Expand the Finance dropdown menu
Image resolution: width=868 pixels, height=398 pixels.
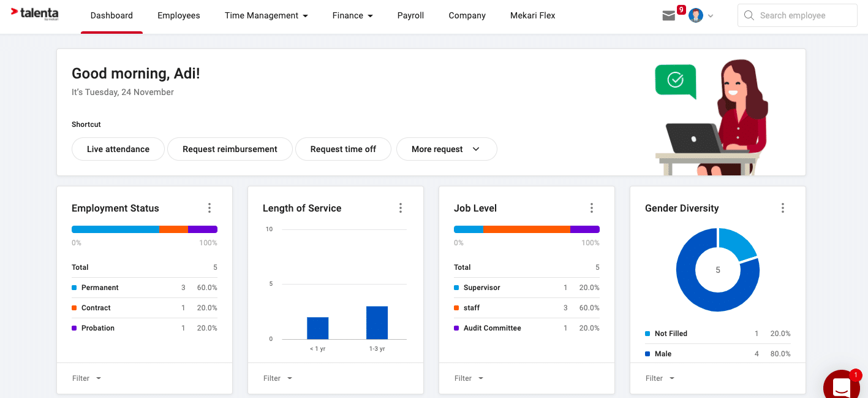coord(352,16)
